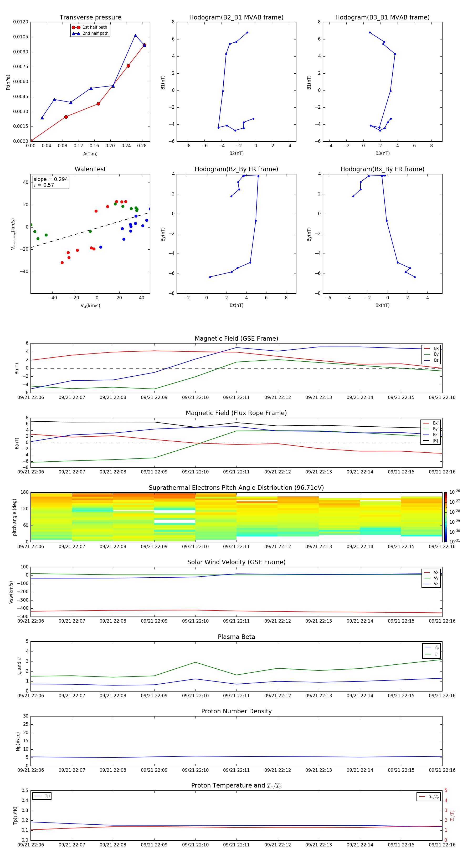Click 'Magnetic Field (GSE Frame)' title
This screenshot has height=868, width=473.
click(236, 339)
